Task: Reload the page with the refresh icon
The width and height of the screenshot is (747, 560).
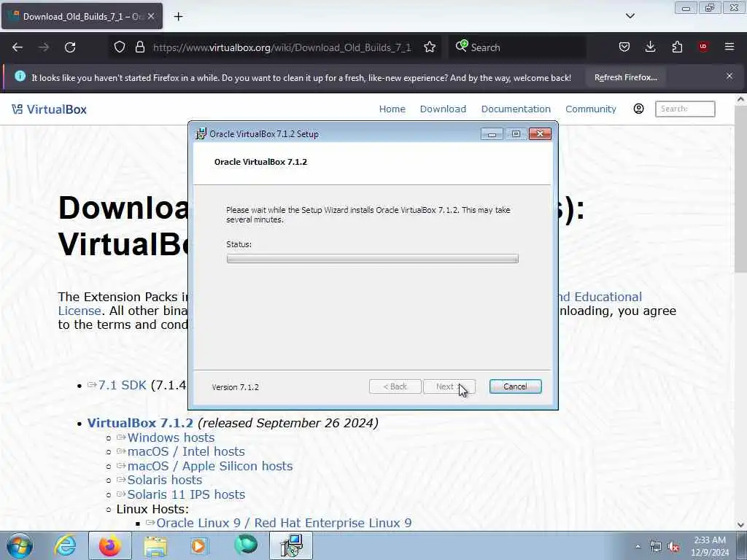Action: [x=70, y=47]
